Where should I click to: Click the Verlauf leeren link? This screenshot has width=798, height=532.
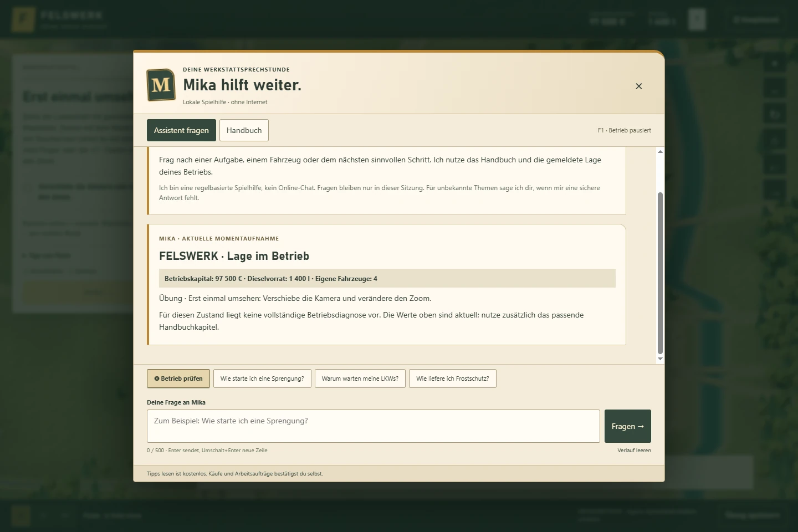634,451
